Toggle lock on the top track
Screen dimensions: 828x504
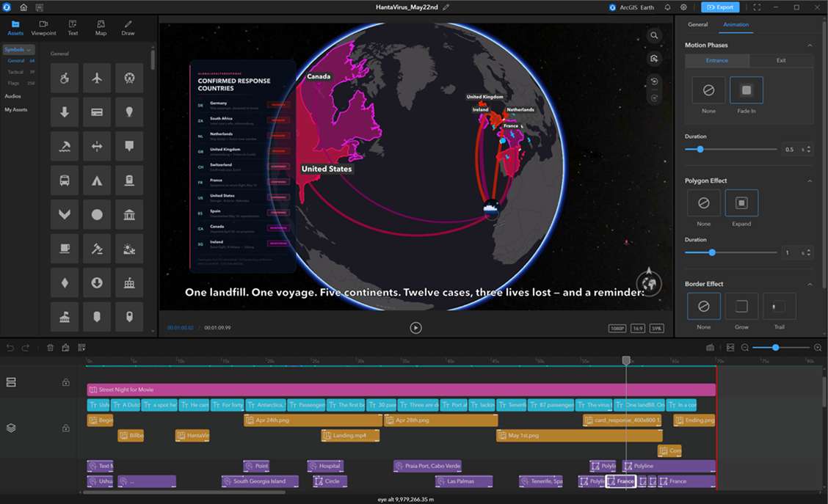(65, 382)
